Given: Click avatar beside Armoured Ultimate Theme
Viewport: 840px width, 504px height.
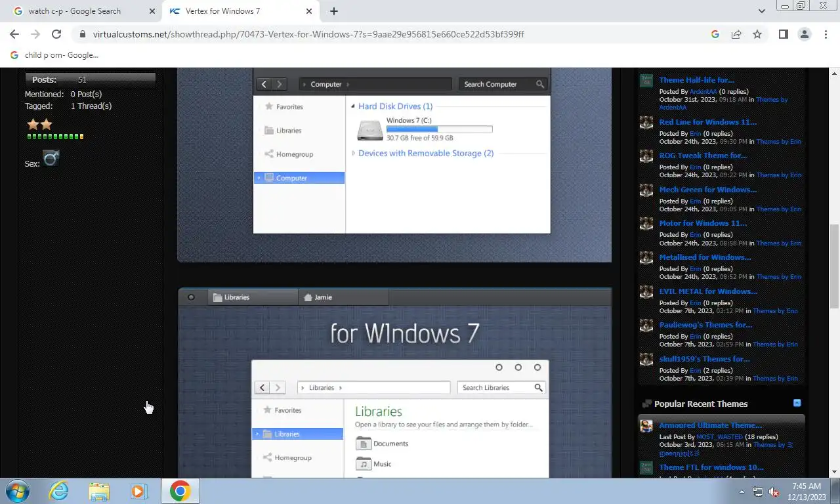Looking at the screenshot, I should [x=646, y=426].
